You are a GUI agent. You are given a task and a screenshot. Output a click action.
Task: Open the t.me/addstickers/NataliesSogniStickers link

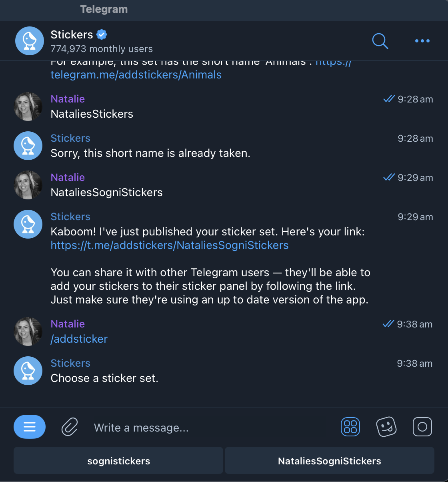(170, 245)
